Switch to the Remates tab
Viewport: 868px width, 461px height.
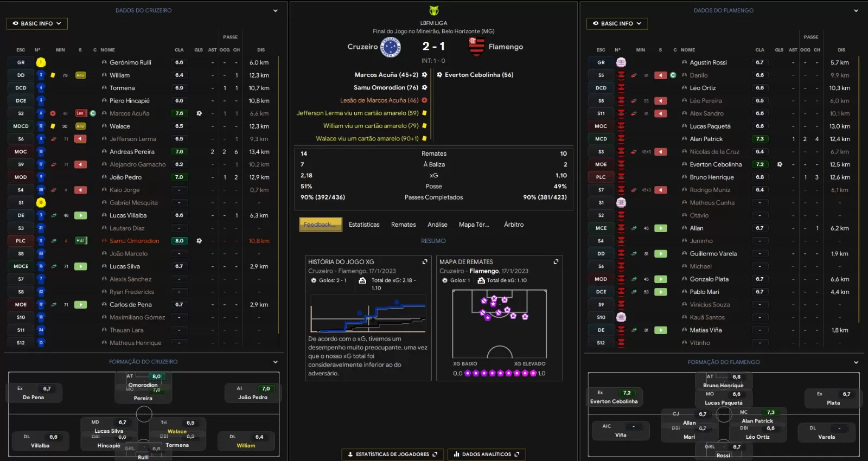(x=404, y=225)
